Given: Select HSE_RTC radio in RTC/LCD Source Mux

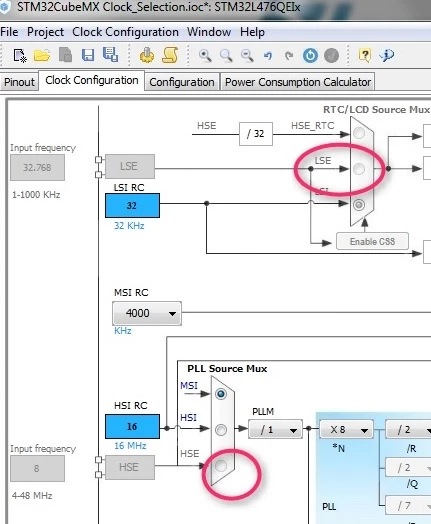Looking at the screenshot, I should [x=359, y=133].
